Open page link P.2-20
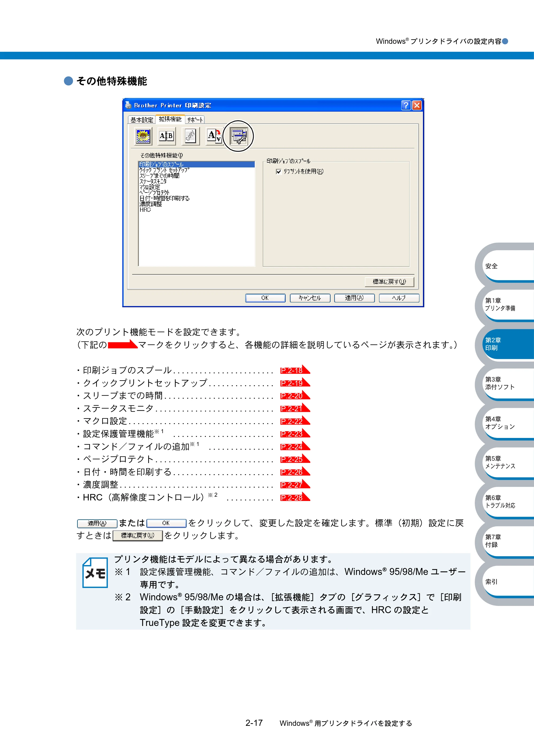This screenshot has width=534, height=756. pos(295,395)
